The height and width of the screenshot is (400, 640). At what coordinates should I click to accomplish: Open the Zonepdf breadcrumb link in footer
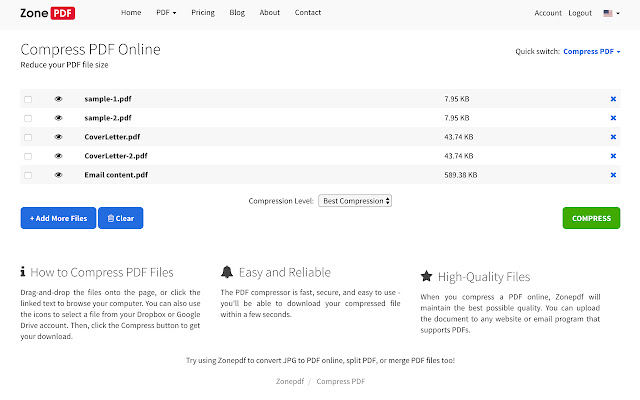coord(290,381)
